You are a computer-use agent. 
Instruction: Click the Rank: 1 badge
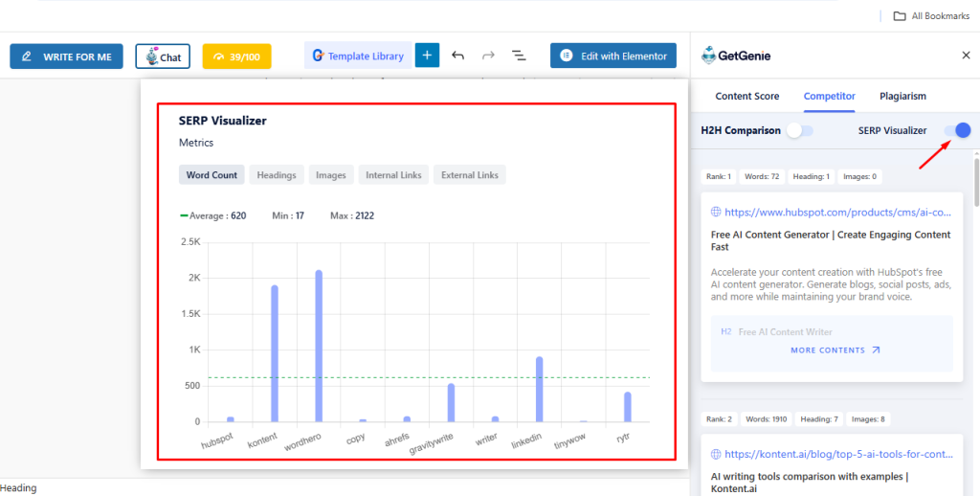[x=719, y=176]
